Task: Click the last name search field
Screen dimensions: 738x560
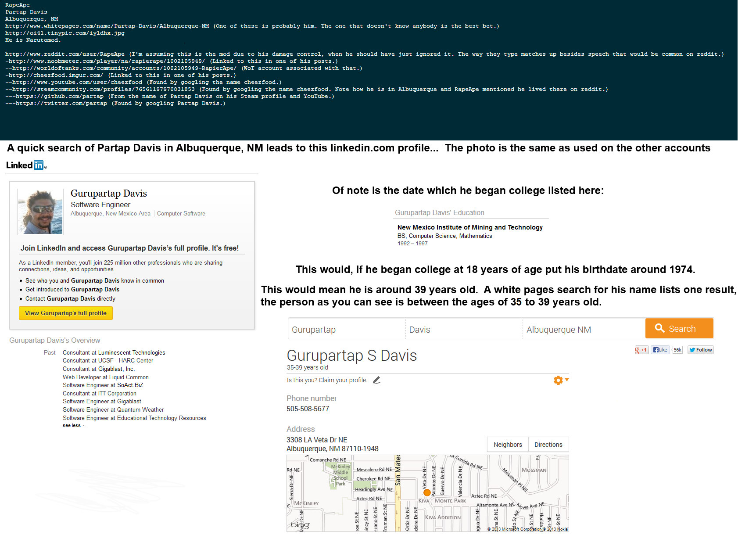Action: tap(464, 329)
